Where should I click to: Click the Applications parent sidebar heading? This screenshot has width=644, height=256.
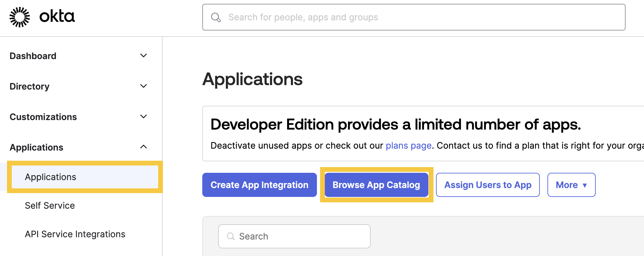[x=37, y=147]
